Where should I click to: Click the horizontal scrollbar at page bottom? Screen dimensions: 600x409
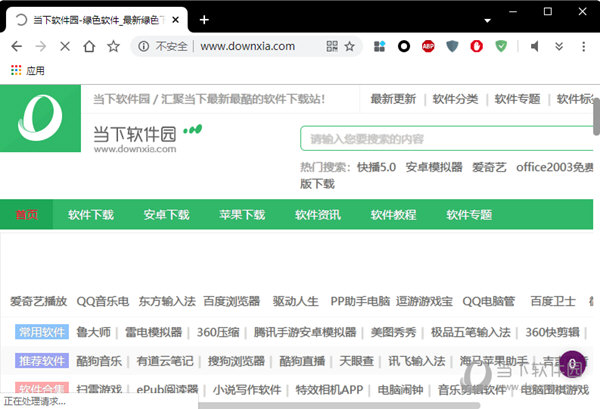tap(339, 406)
